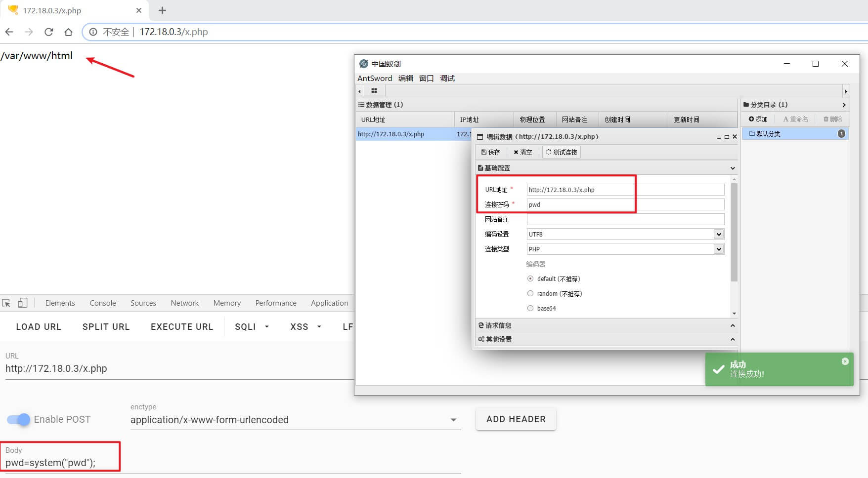
Task: Click LOAD URL in HackBar
Action: [x=39, y=327]
